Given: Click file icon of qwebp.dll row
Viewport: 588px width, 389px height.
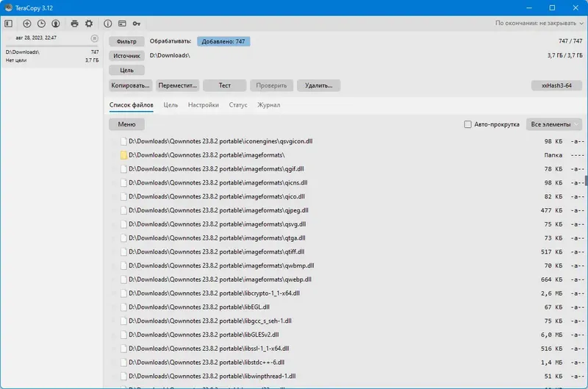Looking at the screenshot, I should point(123,279).
